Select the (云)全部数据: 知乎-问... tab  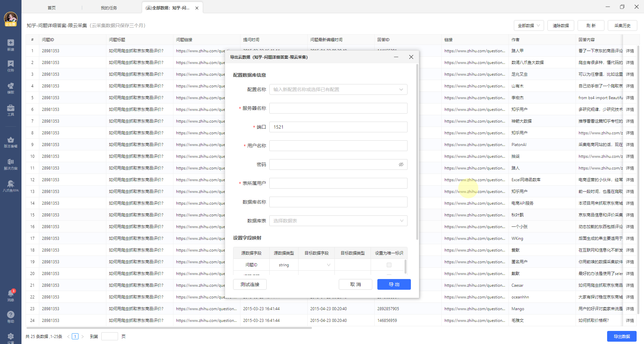[167, 8]
